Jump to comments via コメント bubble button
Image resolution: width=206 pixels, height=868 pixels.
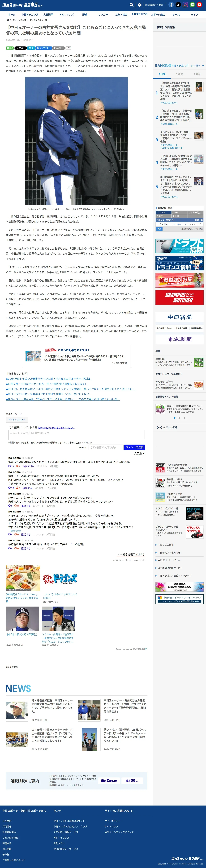click(58, 48)
